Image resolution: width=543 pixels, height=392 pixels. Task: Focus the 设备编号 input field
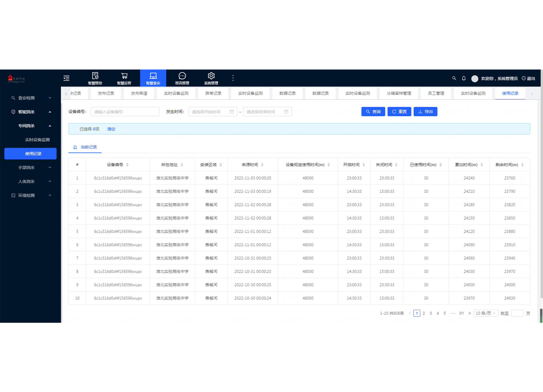tap(125, 112)
